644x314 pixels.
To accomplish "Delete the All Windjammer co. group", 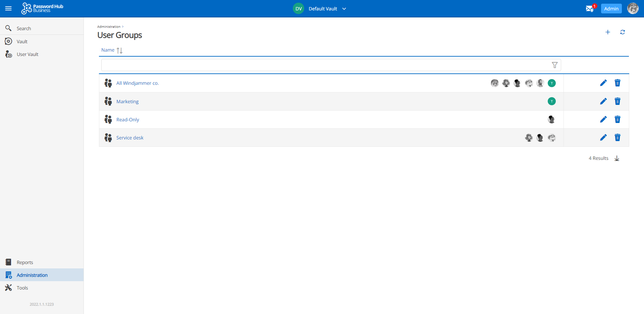I will 618,83.
